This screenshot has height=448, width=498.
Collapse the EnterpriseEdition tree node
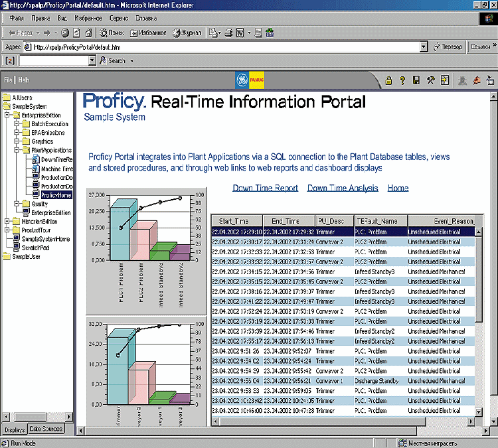[7, 115]
